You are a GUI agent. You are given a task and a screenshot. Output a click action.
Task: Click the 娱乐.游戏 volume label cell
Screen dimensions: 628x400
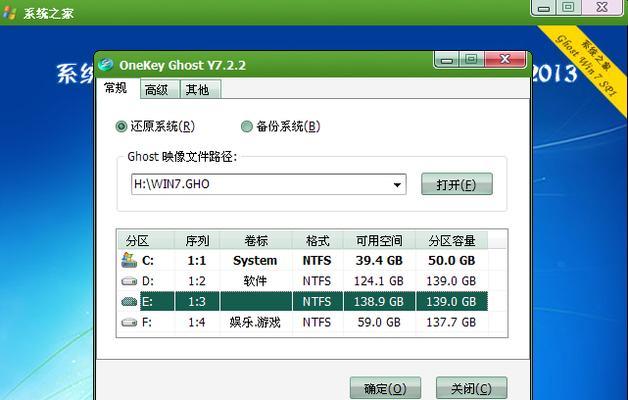pos(255,322)
